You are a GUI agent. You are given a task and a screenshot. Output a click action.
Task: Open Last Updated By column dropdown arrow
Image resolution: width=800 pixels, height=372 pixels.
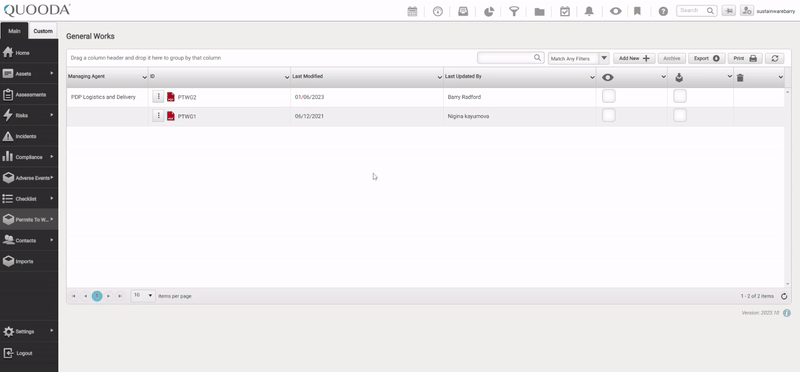[592, 77]
